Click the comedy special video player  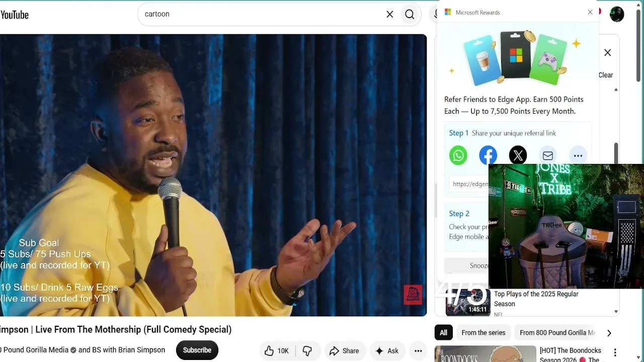pyautogui.click(x=213, y=175)
